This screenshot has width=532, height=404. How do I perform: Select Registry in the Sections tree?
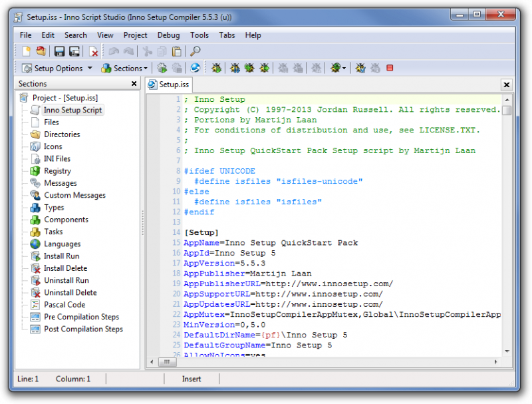pos(57,171)
